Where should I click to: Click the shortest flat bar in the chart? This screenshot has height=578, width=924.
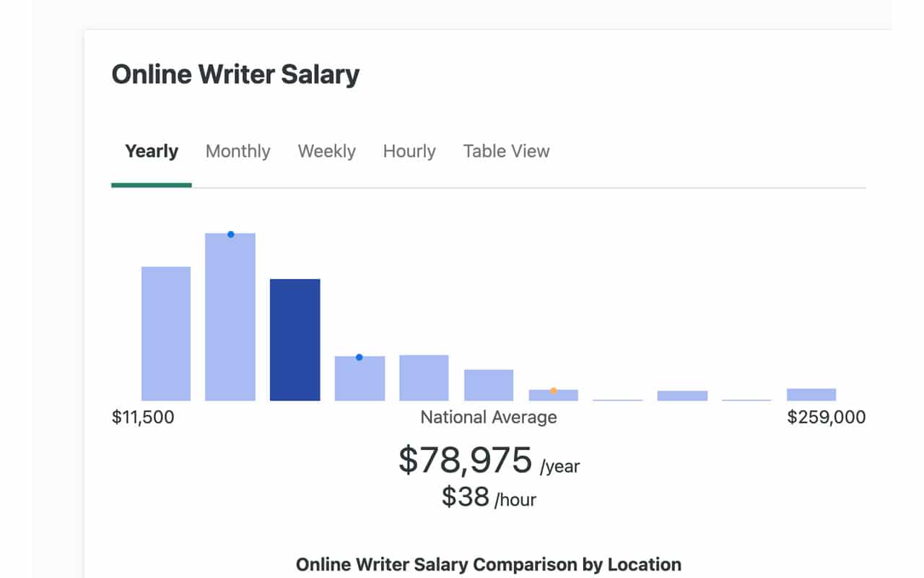pyautogui.click(x=617, y=400)
